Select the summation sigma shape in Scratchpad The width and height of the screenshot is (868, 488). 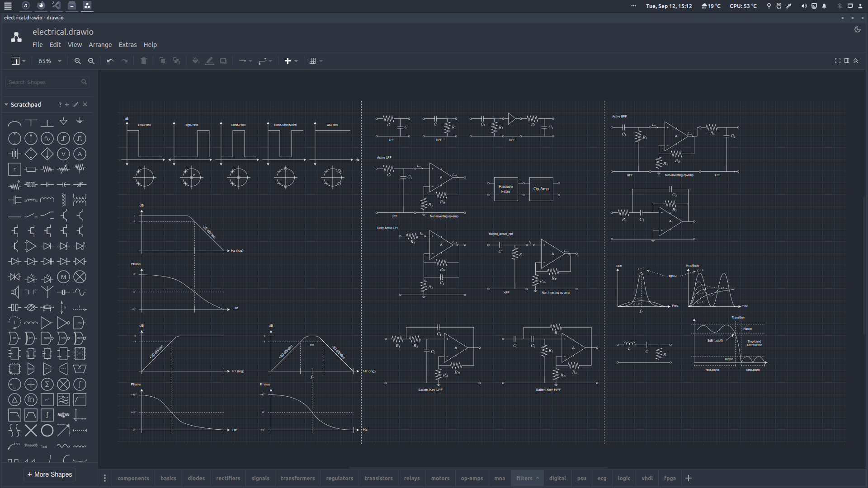point(47,385)
